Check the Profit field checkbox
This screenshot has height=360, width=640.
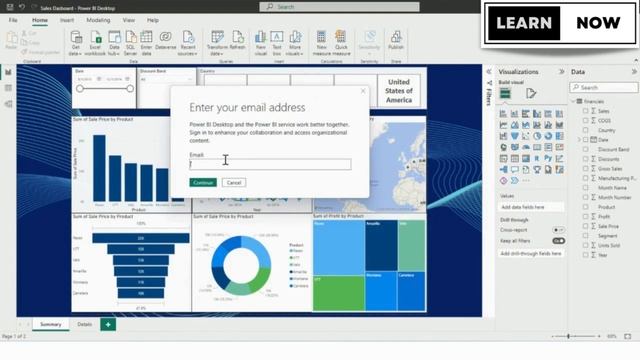585,216
